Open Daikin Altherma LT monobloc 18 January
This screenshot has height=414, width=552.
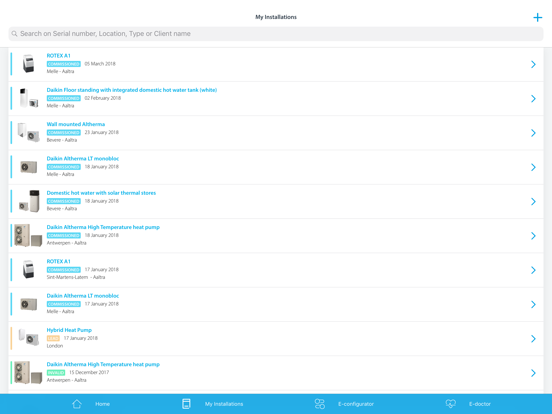click(276, 167)
